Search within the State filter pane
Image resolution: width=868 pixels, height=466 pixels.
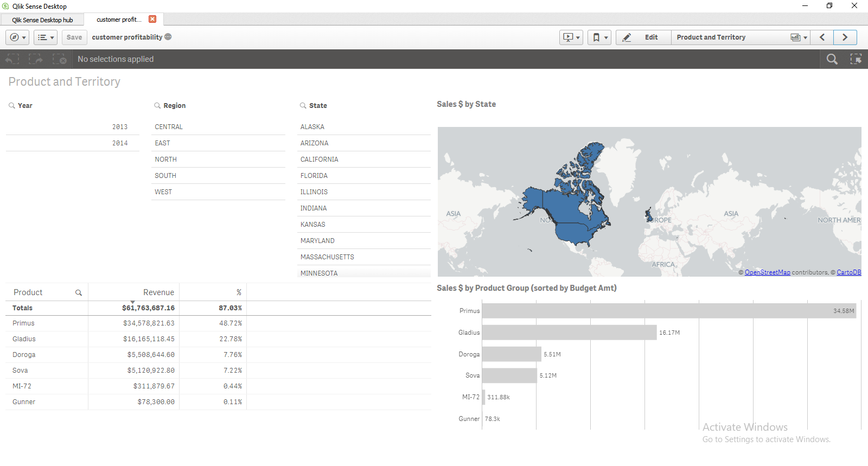pyautogui.click(x=303, y=106)
